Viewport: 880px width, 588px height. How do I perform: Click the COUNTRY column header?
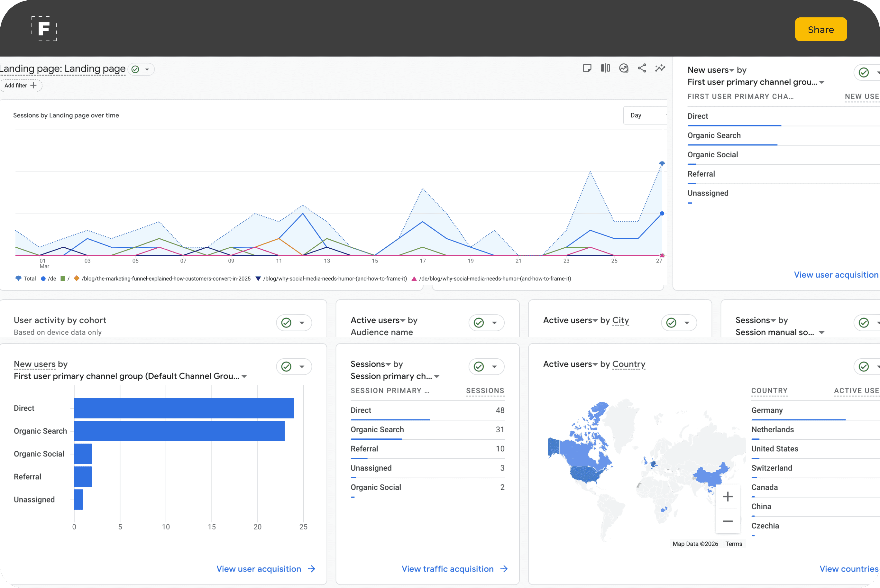pyautogui.click(x=769, y=391)
